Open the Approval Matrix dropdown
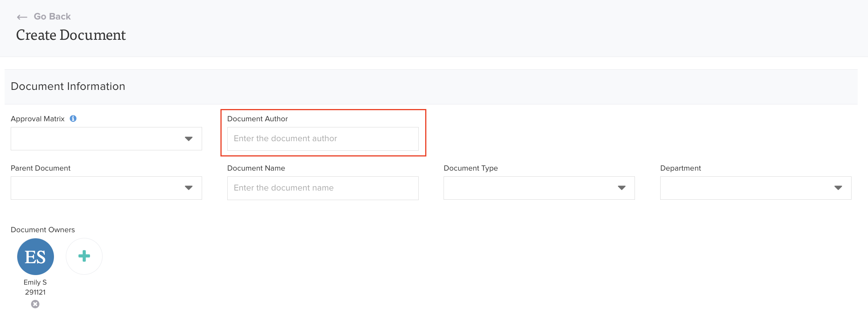Viewport: 868px width, 316px height. coord(106,138)
